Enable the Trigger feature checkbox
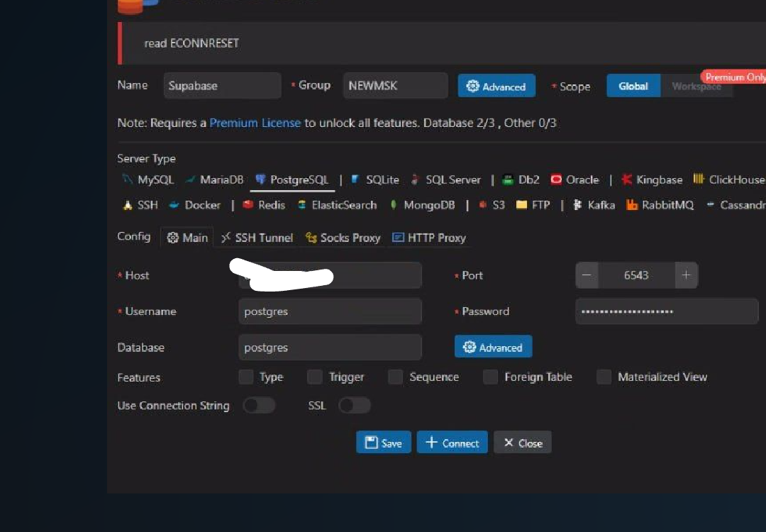The width and height of the screenshot is (766, 532). click(315, 377)
